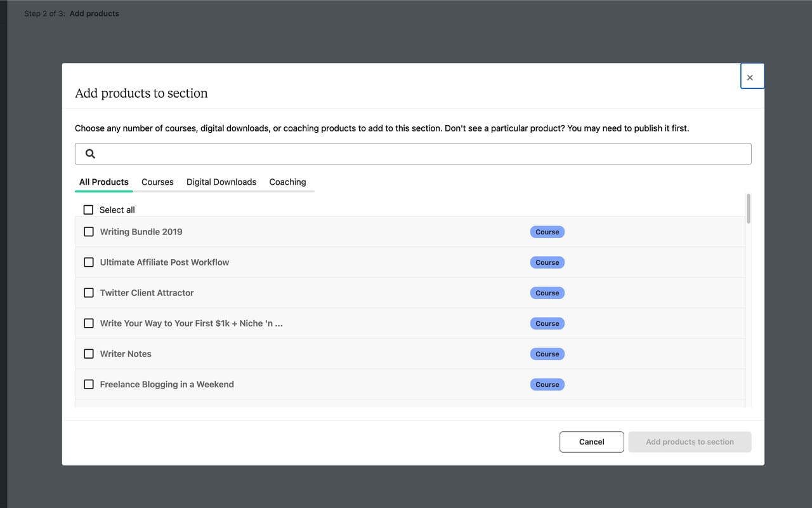The height and width of the screenshot is (508, 812).
Task: Select the Ultimate Affiliate Post Workflow checkbox
Action: tap(89, 262)
